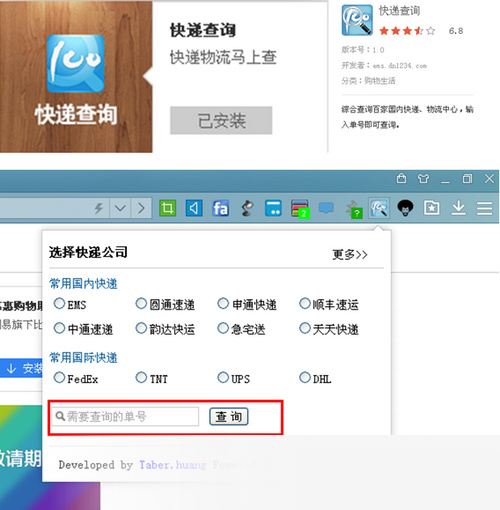500x510 pixels.
Task: Click the colorful banner thumbnail at bottom left
Action: (50, 457)
